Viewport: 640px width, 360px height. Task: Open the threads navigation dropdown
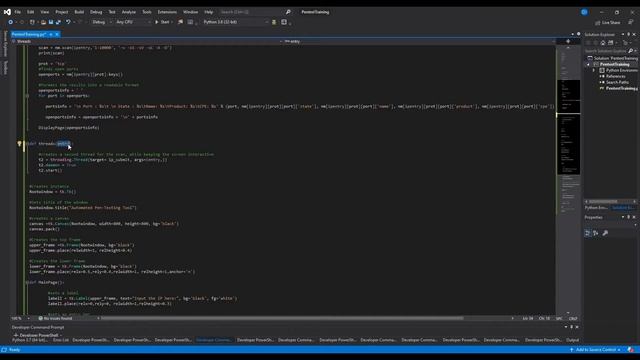(147, 41)
